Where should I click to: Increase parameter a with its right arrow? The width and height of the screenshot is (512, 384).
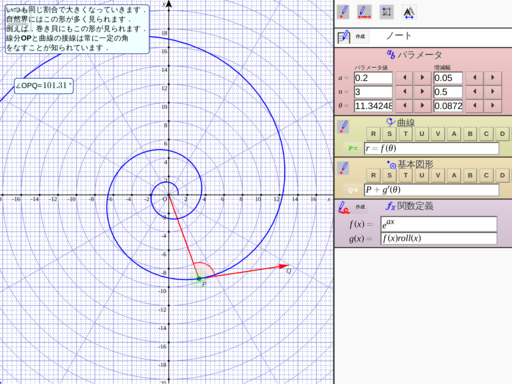pyautogui.click(x=422, y=78)
